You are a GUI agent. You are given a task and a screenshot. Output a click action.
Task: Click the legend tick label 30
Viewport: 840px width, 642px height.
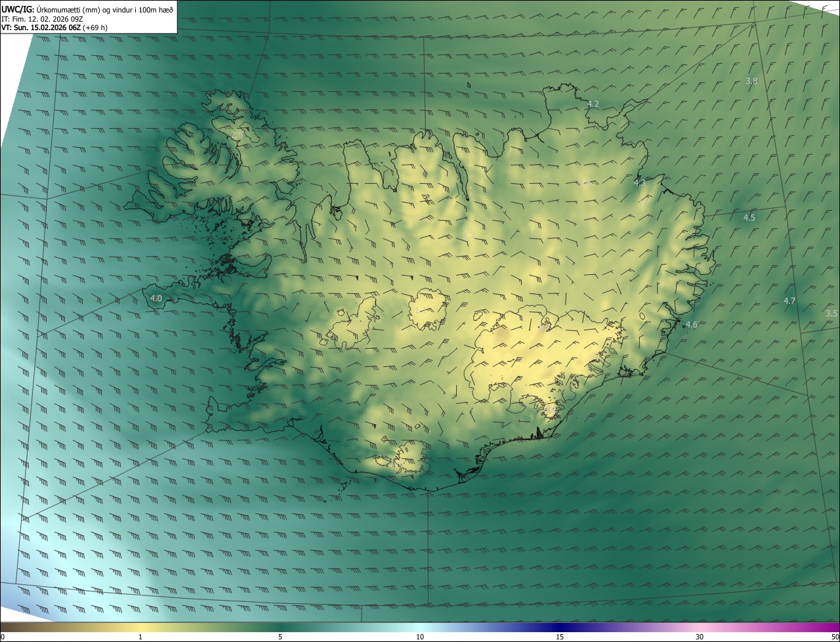pos(700,637)
